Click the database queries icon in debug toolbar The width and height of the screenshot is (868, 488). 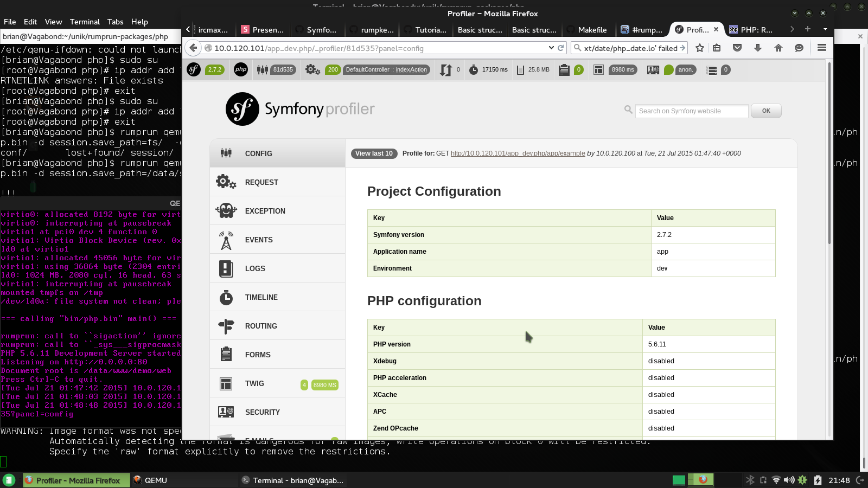[x=712, y=70]
